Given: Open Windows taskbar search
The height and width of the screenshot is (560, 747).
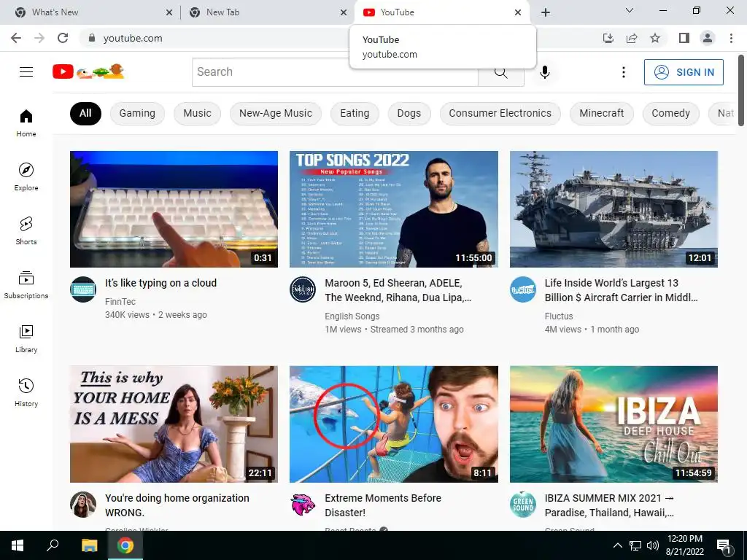Looking at the screenshot, I should pos(53,545).
